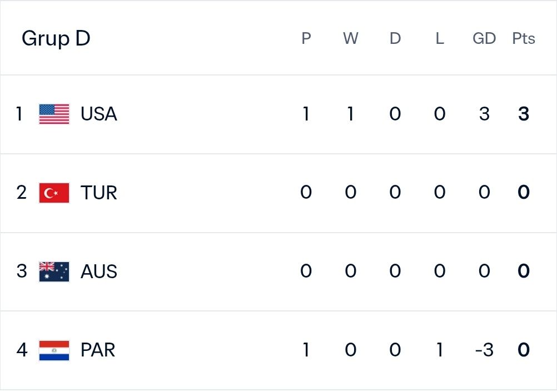Click USA's points value of 3

(524, 114)
